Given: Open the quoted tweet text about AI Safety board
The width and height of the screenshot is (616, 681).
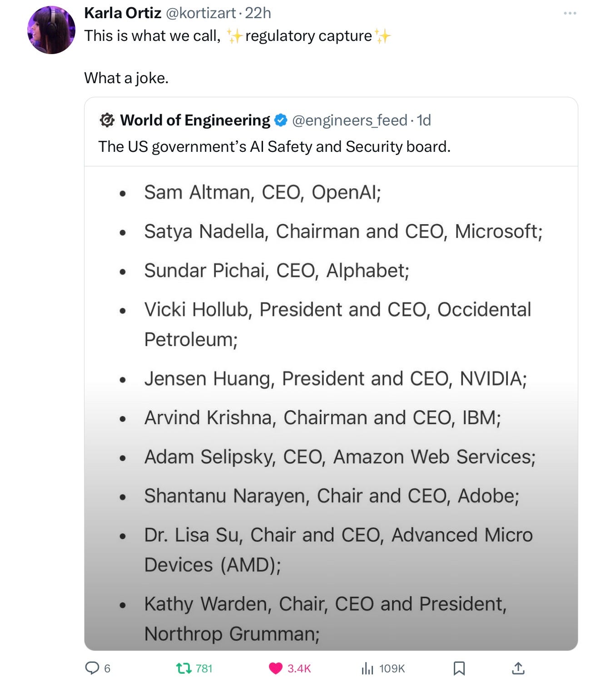Looking at the screenshot, I should pos(274,147).
